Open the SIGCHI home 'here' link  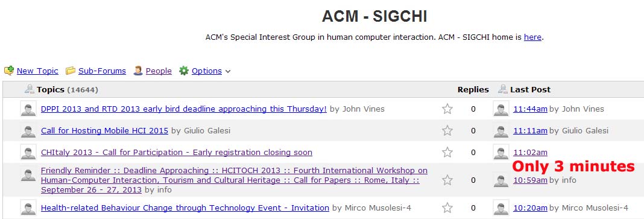tap(532, 37)
